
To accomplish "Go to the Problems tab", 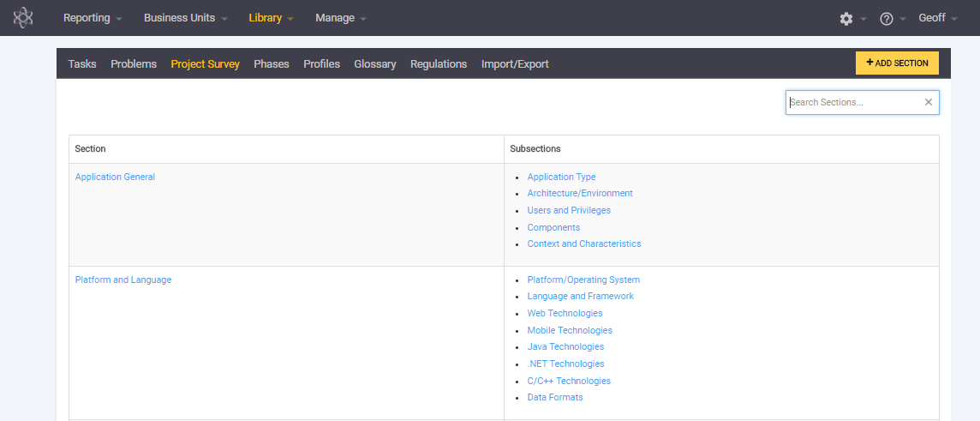I will click(134, 64).
